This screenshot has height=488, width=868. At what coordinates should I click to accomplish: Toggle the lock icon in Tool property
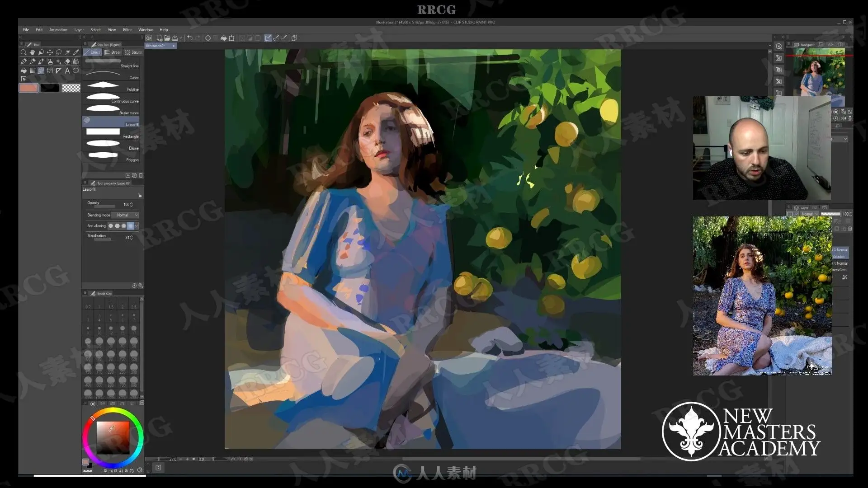tap(140, 195)
